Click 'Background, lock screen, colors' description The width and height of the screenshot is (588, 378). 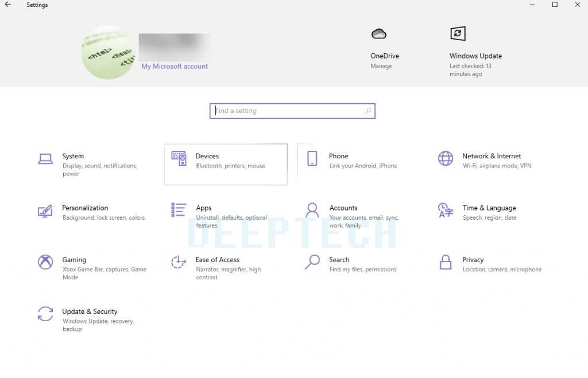pos(103,217)
